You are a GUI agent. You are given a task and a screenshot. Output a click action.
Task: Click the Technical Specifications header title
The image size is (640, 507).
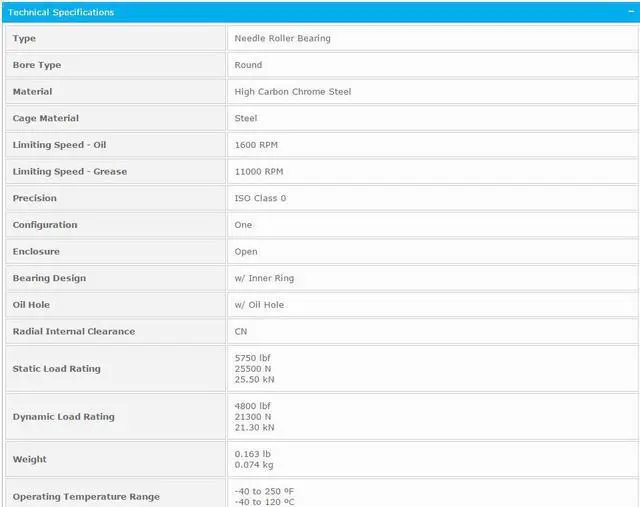[x=61, y=13]
